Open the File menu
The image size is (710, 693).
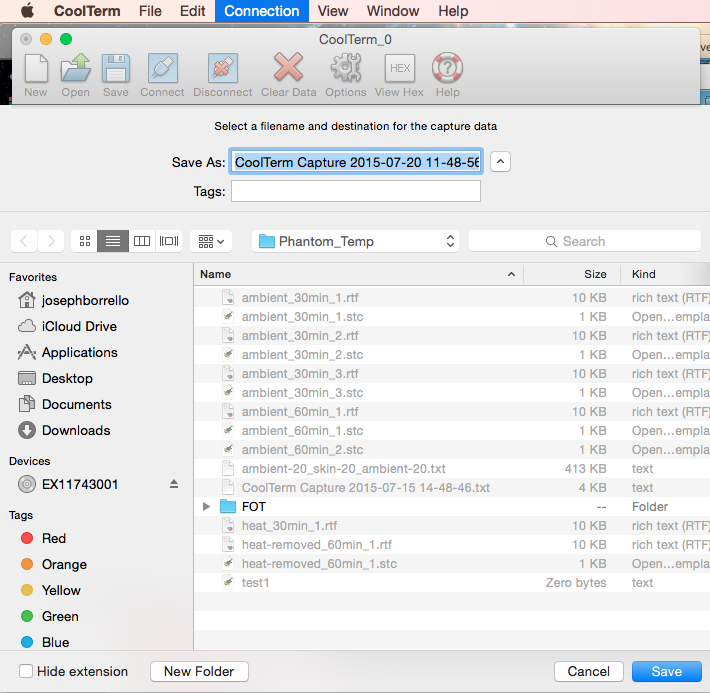pyautogui.click(x=150, y=11)
